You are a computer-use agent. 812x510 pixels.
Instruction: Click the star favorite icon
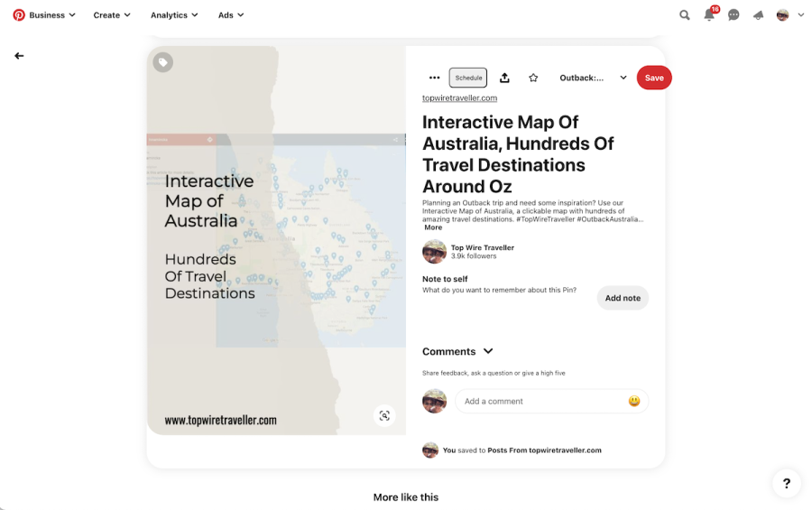[x=533, y=78]
